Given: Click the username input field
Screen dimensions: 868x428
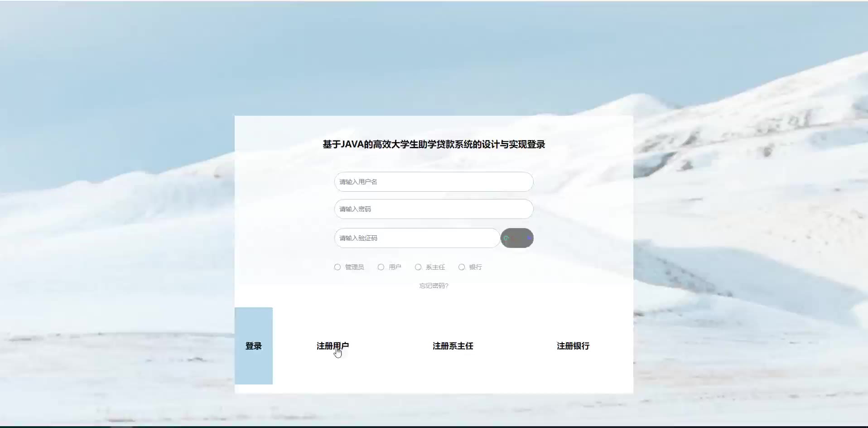Looking at the screenshot, I should [434, 182].
